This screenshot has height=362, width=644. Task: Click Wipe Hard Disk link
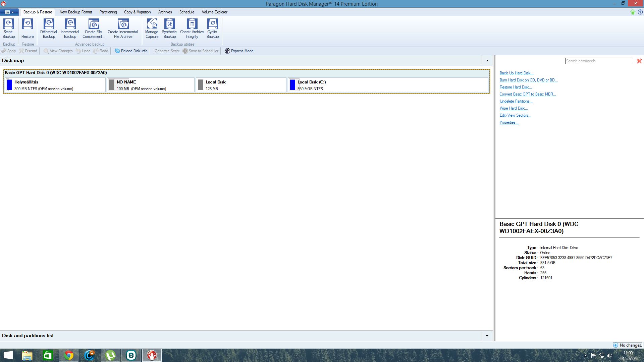click(x=514, y=108)
